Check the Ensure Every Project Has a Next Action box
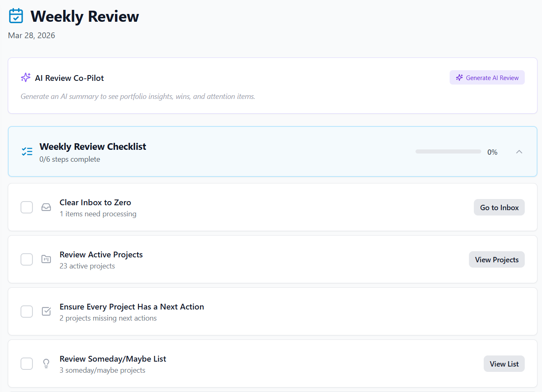 pos(26,311)
